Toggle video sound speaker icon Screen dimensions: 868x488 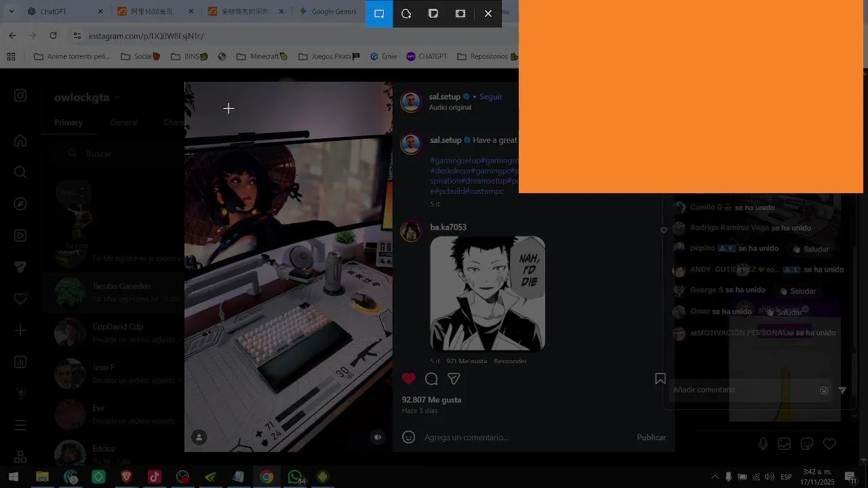tap(378, 437)
